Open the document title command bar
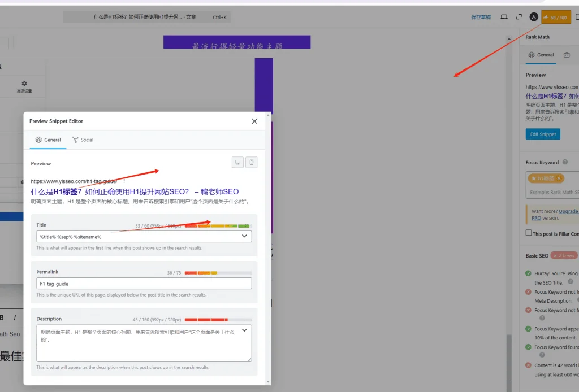Image resolution: width=579 pixels, height=392 pixels. tap(147, 17)
